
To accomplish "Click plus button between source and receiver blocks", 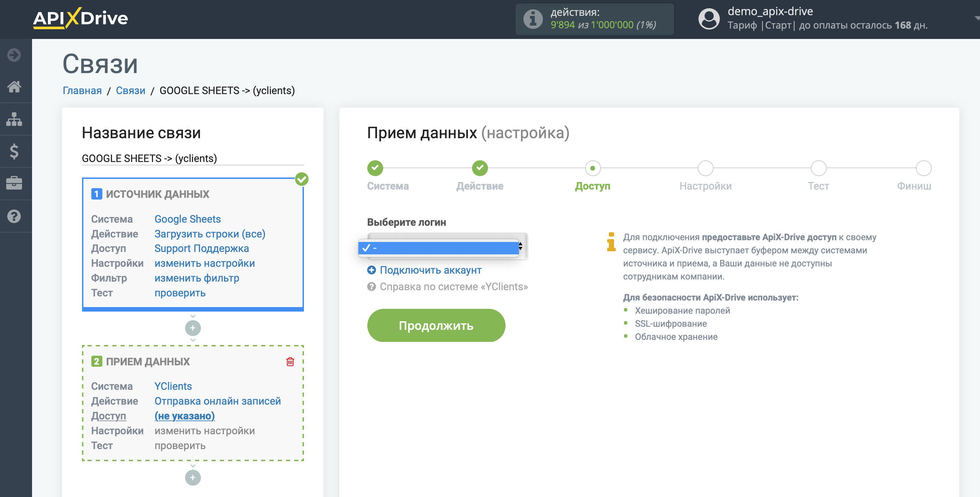I will pyautogui.click(x=193, y=328).
